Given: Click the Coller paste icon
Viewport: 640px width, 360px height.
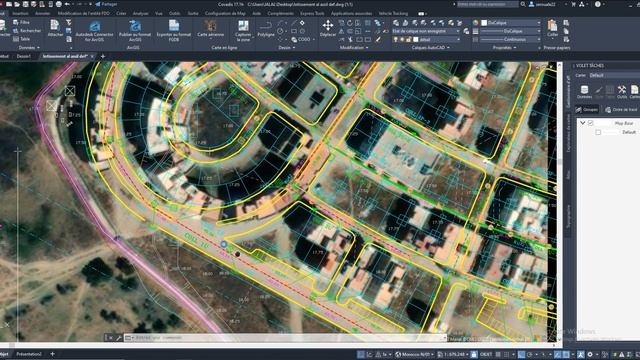Looking at the screenshot, I should click(552, 25).
